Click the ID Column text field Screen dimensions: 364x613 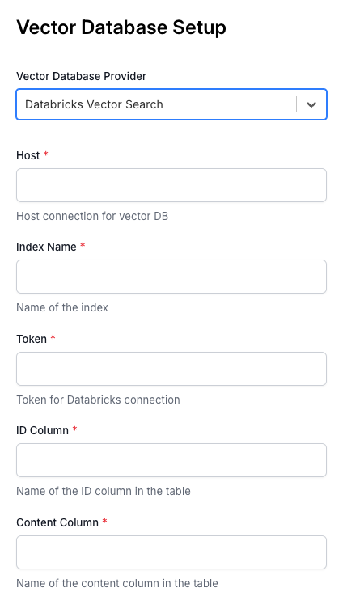pyautogui.click(x=171, y=460)
